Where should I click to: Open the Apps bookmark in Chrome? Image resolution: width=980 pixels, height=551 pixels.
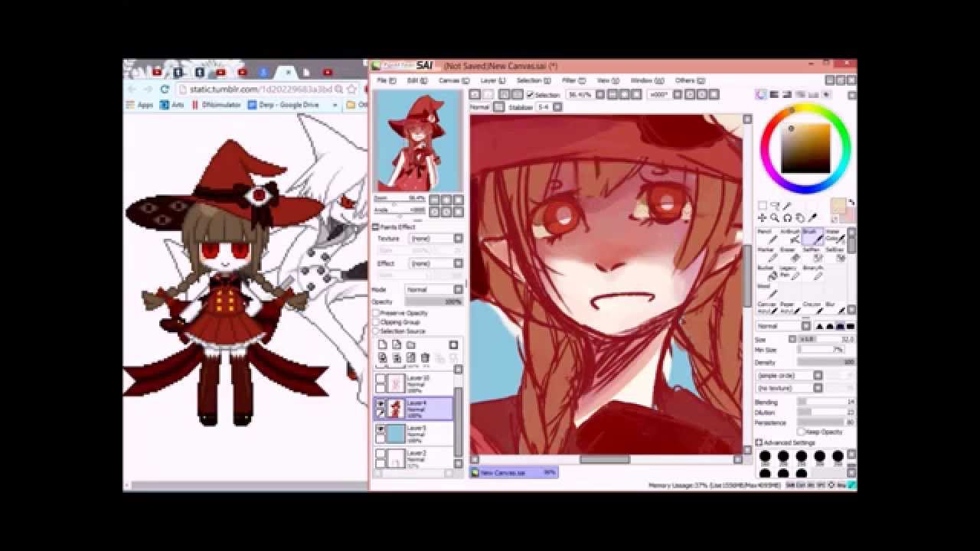(x=140, y=105)
